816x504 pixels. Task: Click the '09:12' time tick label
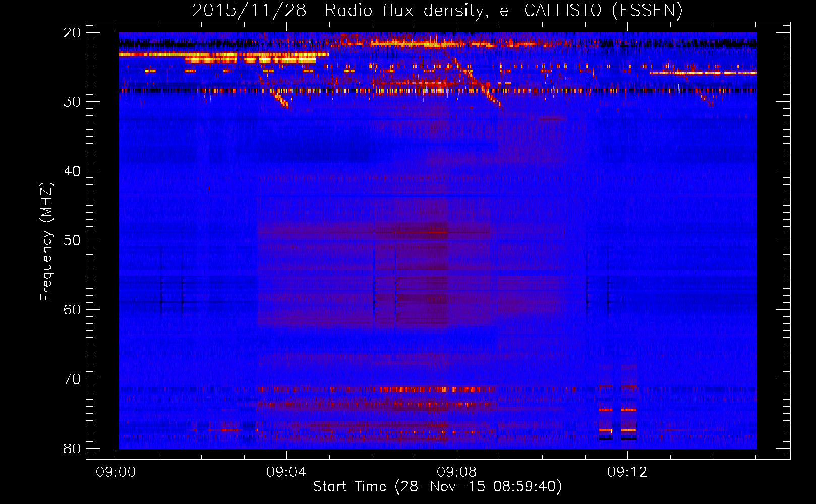click(627, 472)
